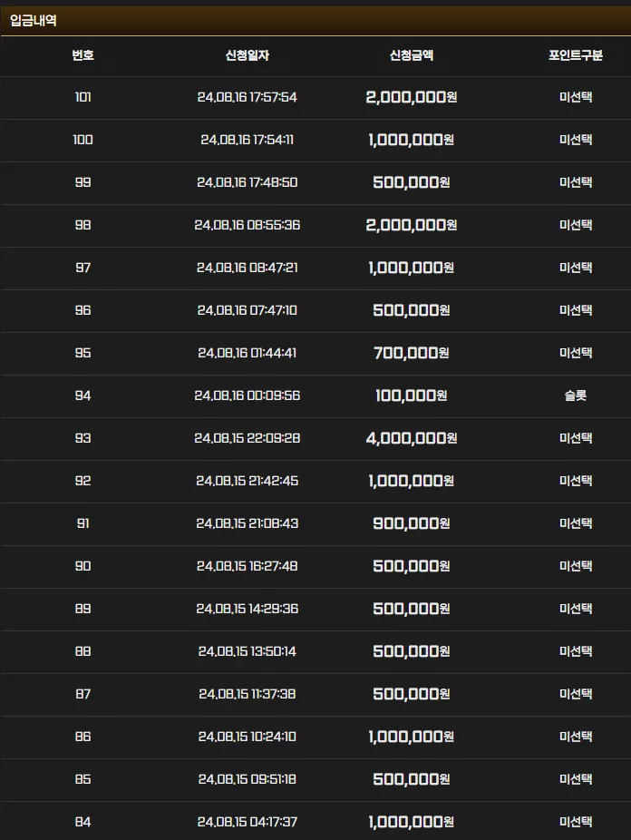Click the 입금내역 section title
The height and width of the screenshot is (840, 631).
point(34,20)
